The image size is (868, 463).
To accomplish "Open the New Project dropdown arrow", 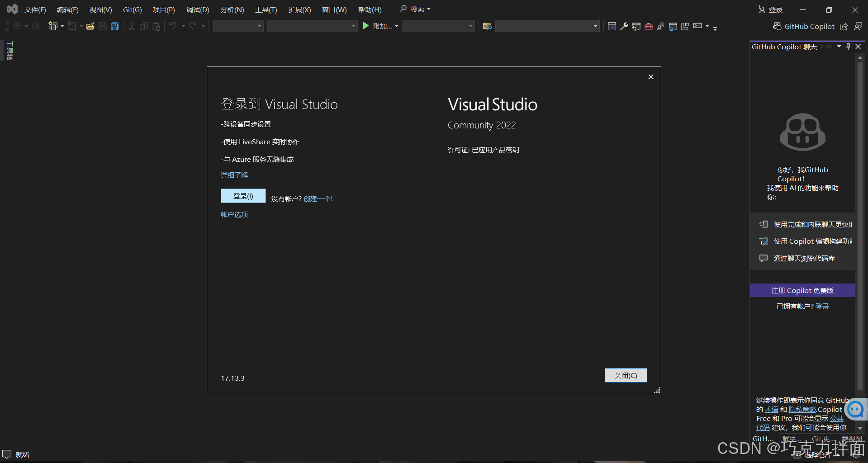I will [x=62, y=26].
